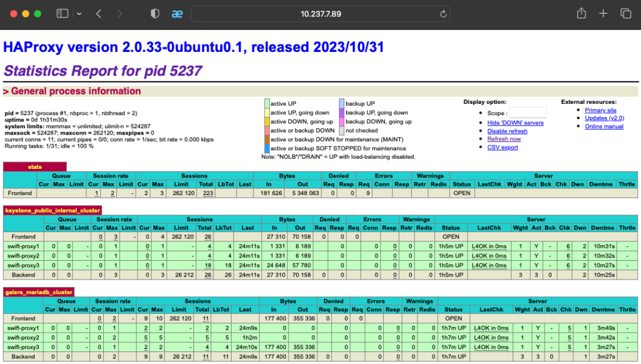This screenshot has width=641, height=364.
Task: Click the backup UP legend color swatch
Action: point(342,104)
